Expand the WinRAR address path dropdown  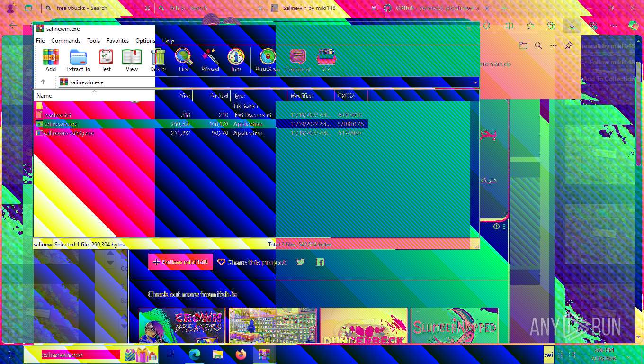tap(475, 82)
